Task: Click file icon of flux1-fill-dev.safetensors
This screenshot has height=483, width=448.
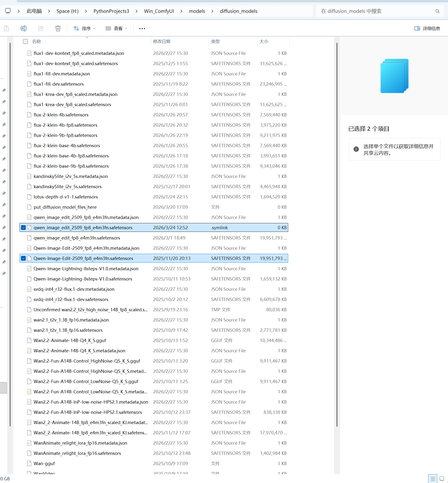Action: coord(29,84)
